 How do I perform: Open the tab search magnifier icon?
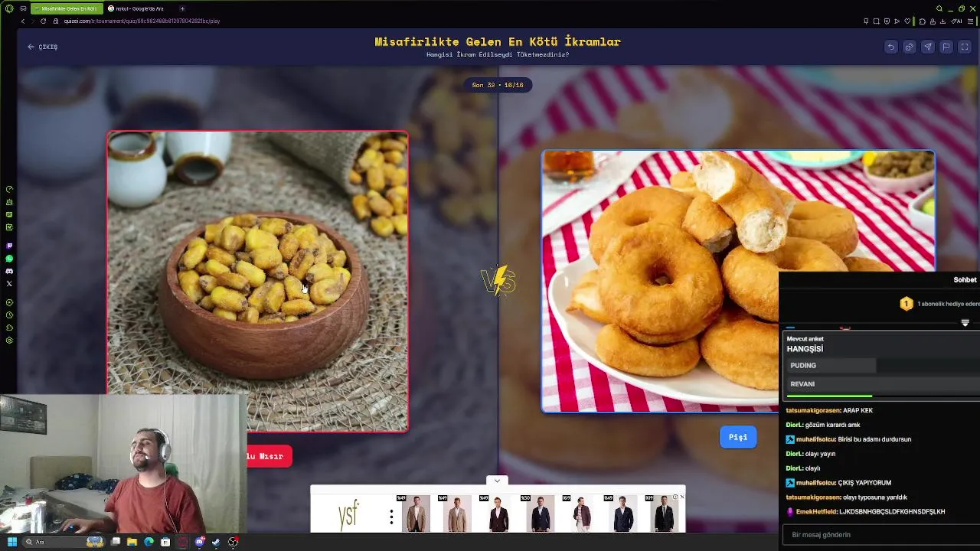click(x=939, y=8)
